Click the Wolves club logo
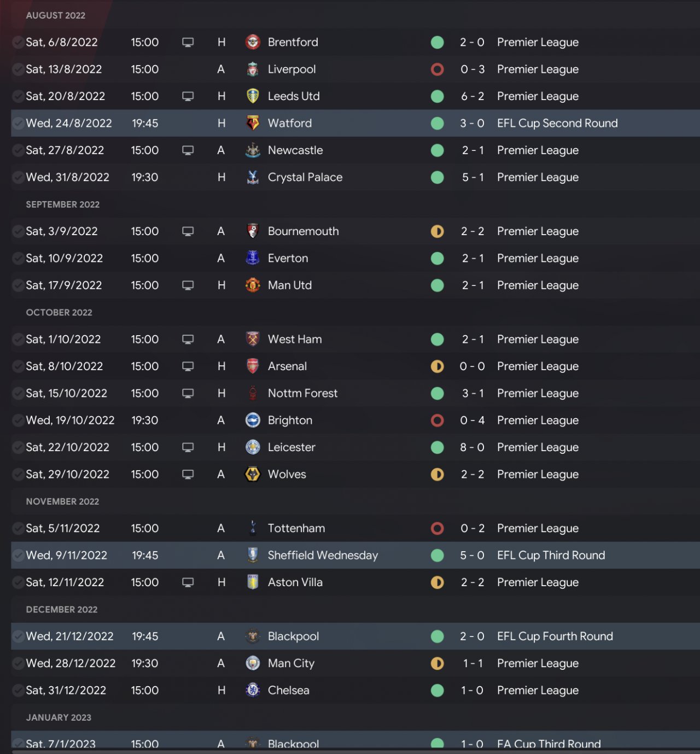 (x=253, y=474)
